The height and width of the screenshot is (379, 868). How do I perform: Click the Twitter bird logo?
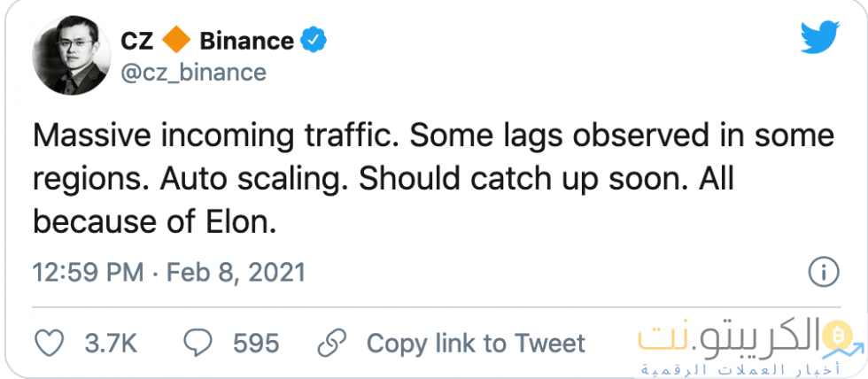pos(819,38)
